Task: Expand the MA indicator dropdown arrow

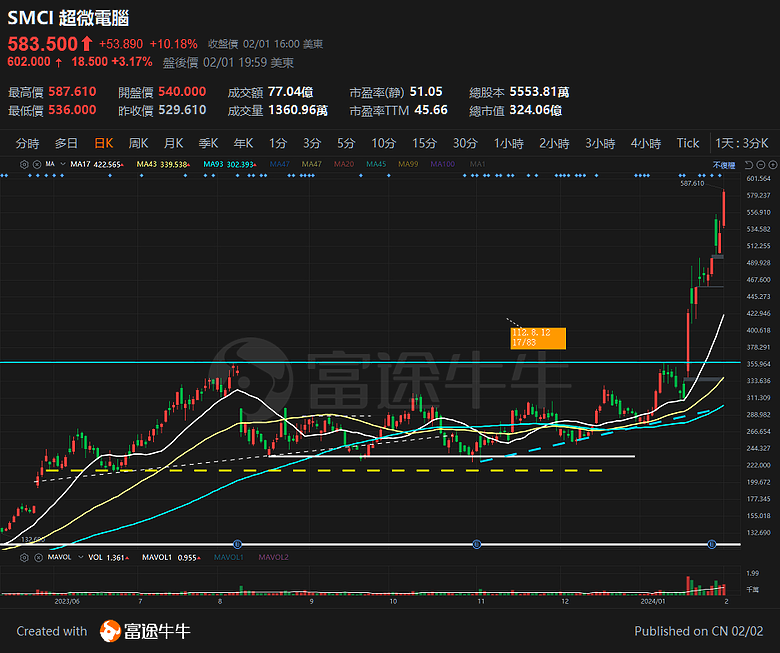Action: [x=63, y=164]
